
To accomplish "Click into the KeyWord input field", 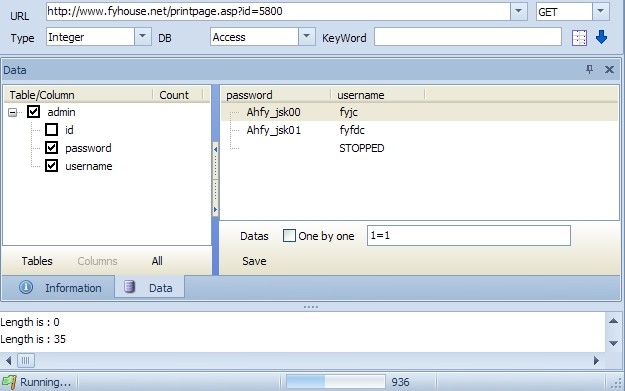I will [x=468, y=37].
